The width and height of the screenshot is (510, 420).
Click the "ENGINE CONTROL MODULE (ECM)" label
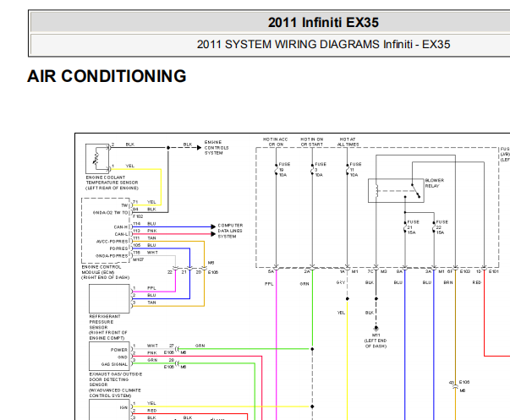(105, 272)
